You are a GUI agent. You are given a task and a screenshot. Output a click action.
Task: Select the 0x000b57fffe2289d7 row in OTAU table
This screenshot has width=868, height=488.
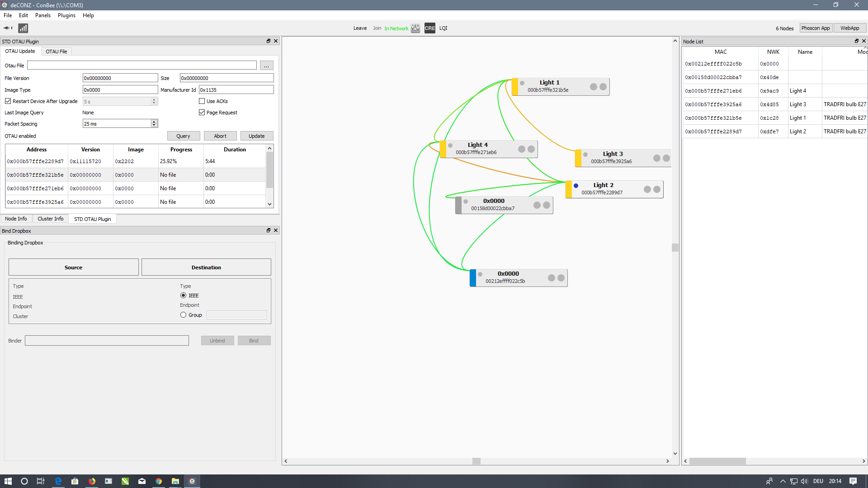coord(135,161)
